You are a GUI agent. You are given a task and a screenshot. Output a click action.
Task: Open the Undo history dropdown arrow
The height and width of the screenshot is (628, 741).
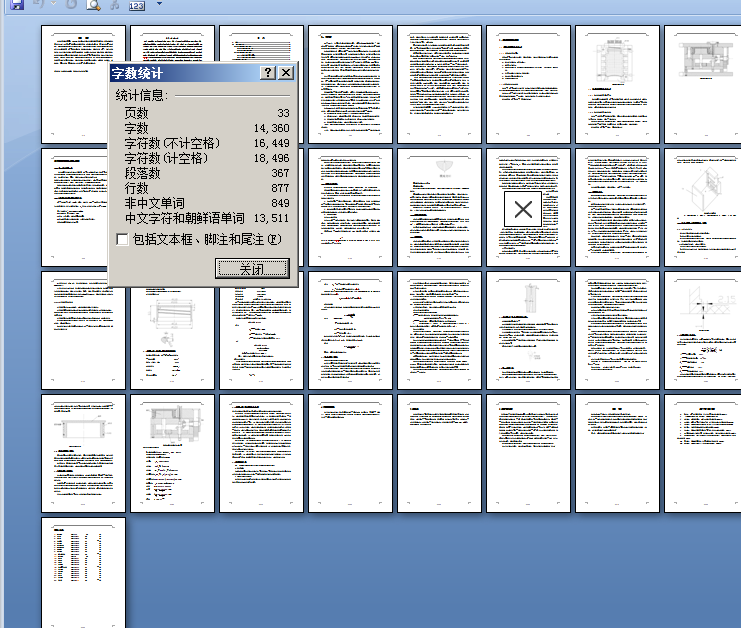click(x=53, y=4)
